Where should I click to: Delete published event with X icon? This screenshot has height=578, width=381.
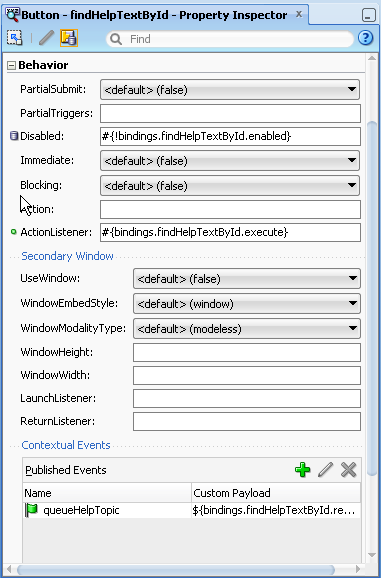tap(348, 470)
